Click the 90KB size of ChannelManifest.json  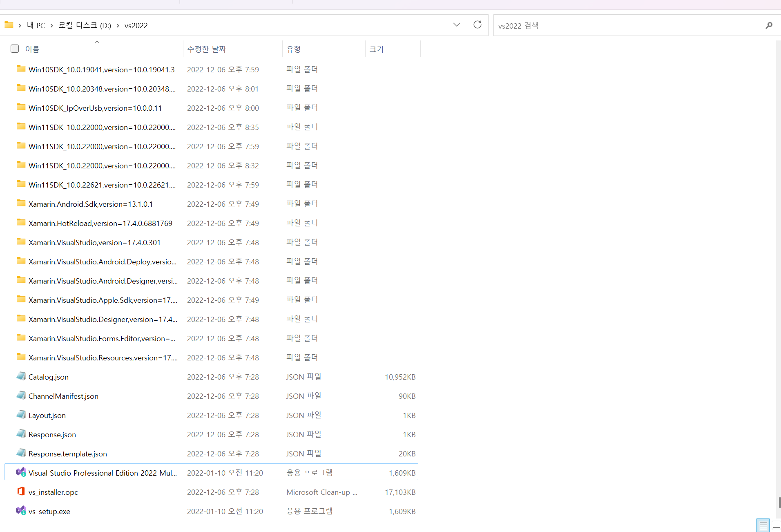pos(407,396)
